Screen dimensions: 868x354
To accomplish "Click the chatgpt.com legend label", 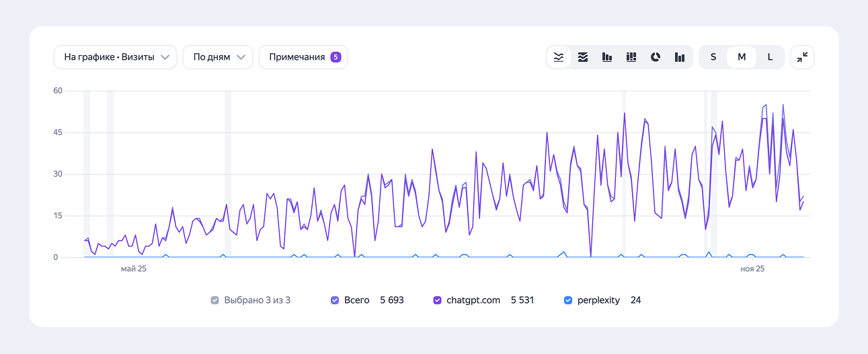I will coord(473,300).
